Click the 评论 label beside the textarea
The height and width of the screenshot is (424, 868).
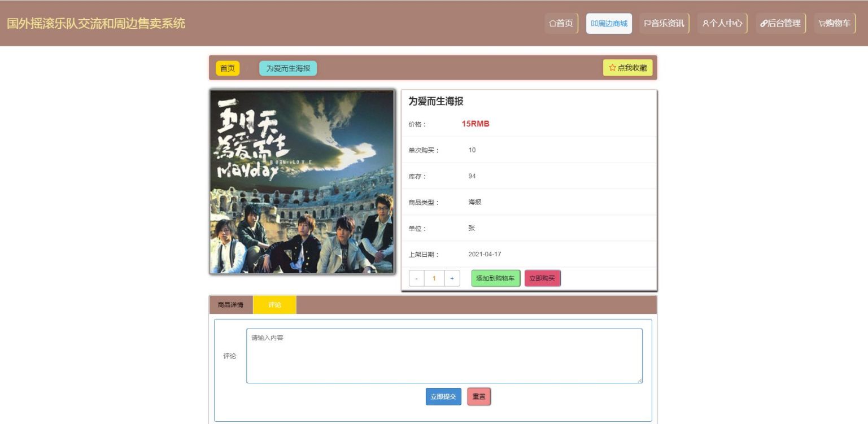tap(230, 356)
